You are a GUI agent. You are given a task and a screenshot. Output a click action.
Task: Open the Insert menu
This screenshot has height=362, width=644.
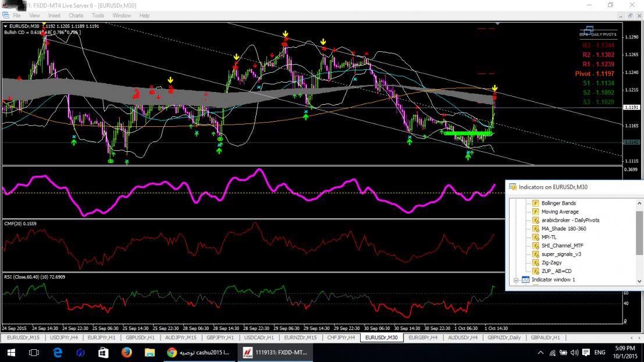(x=54, y=16)
